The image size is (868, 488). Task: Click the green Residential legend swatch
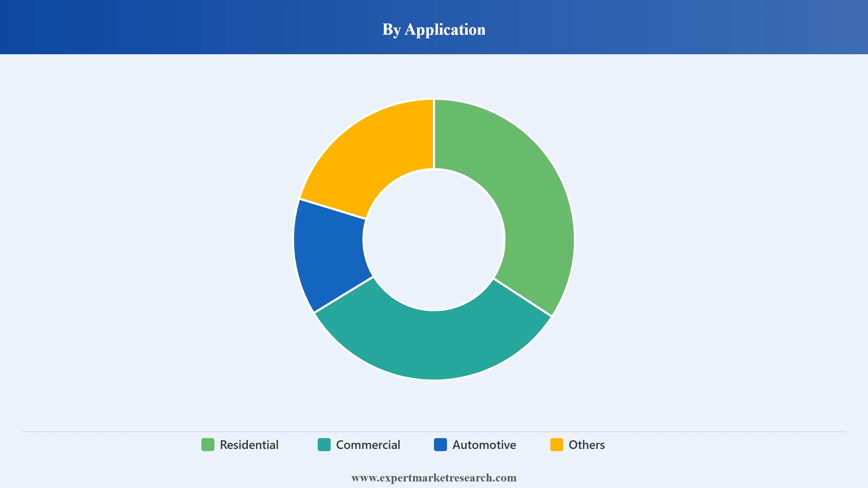(x=208, y=445)
